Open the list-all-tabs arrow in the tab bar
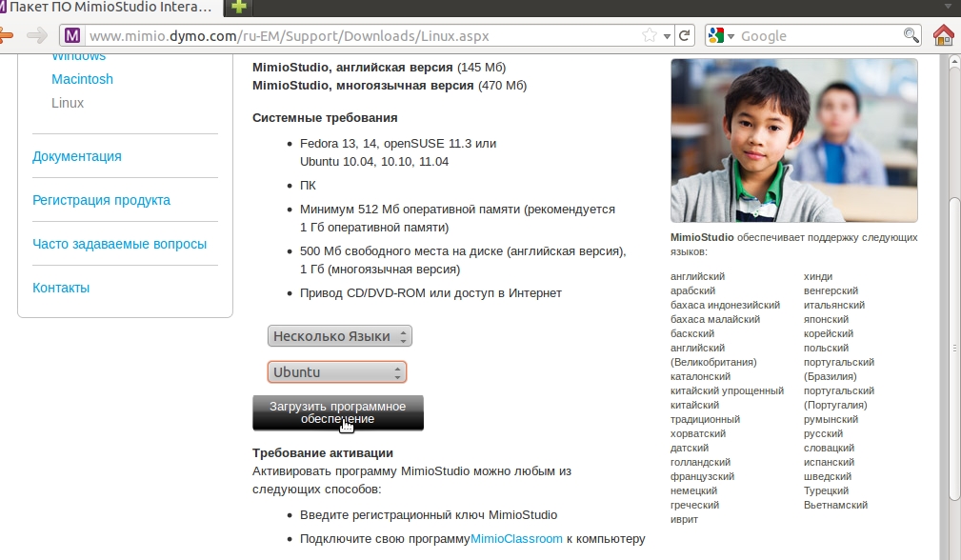The image size is (961, 560). pyautogui.click(x=950, y=7)
